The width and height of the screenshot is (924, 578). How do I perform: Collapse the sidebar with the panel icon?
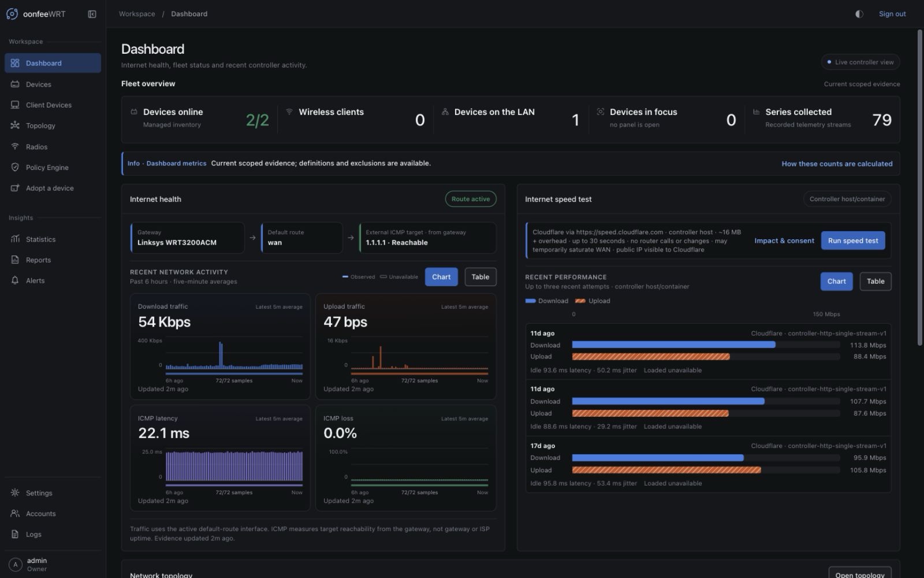click(92, 14)
